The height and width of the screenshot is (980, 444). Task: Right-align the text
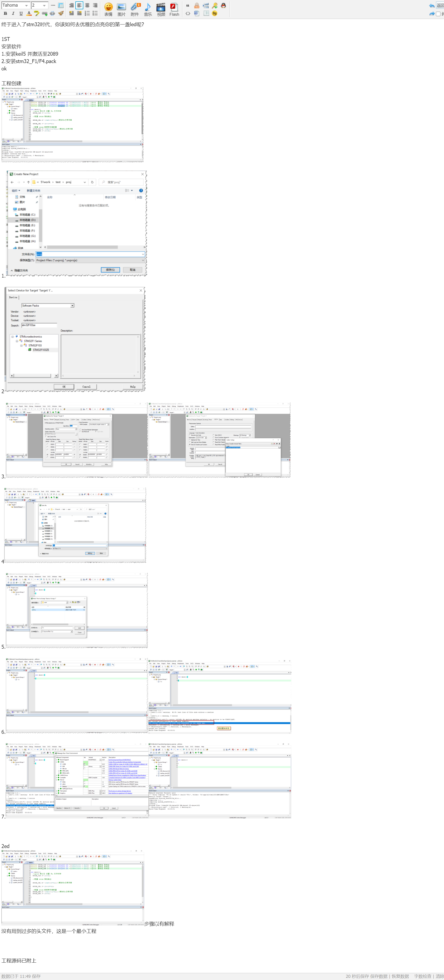coord(95,5)
